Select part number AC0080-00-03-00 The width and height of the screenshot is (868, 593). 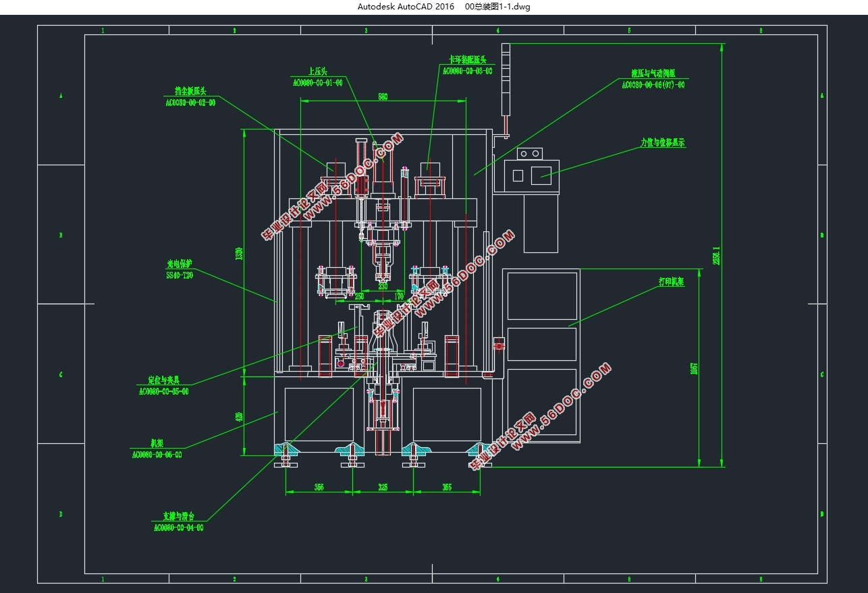468,70
